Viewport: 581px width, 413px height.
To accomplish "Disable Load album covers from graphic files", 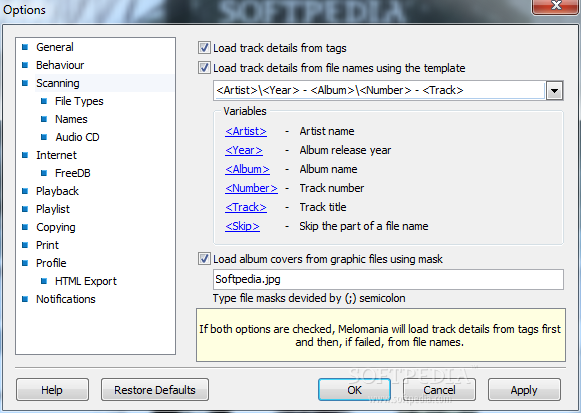I will (204, 259).
